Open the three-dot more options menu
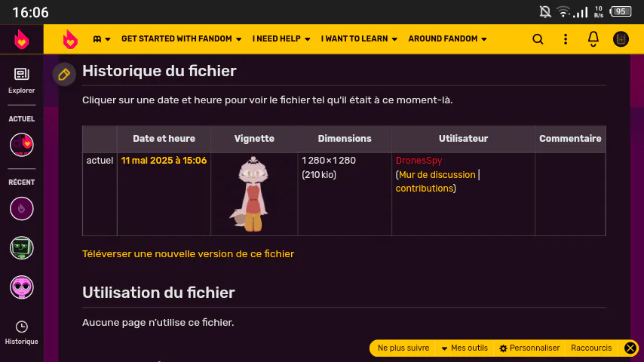644x362 pixels. coord(566,39)
